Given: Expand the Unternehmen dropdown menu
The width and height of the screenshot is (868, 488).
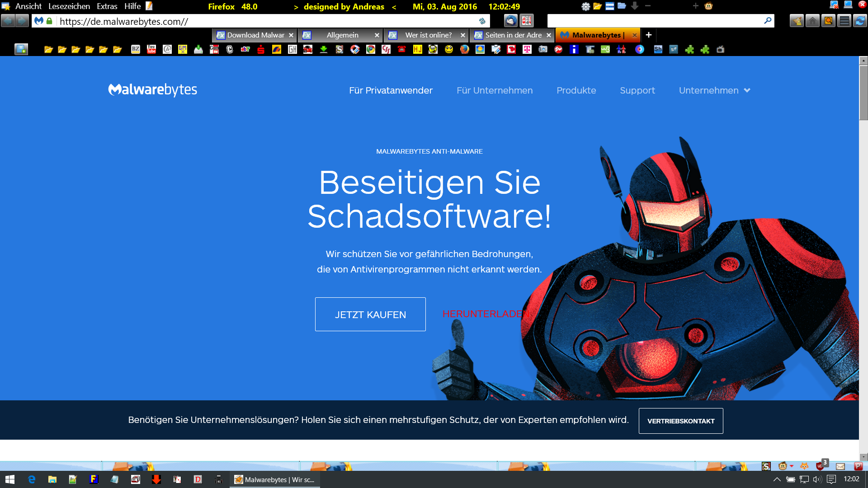Looking at the screenshot, I should click(714, 90).
